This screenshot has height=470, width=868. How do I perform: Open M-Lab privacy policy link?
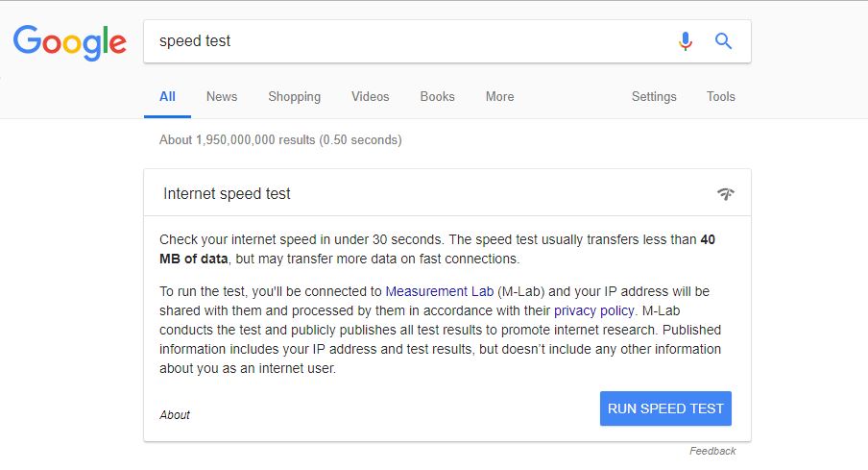click(594, 311)
